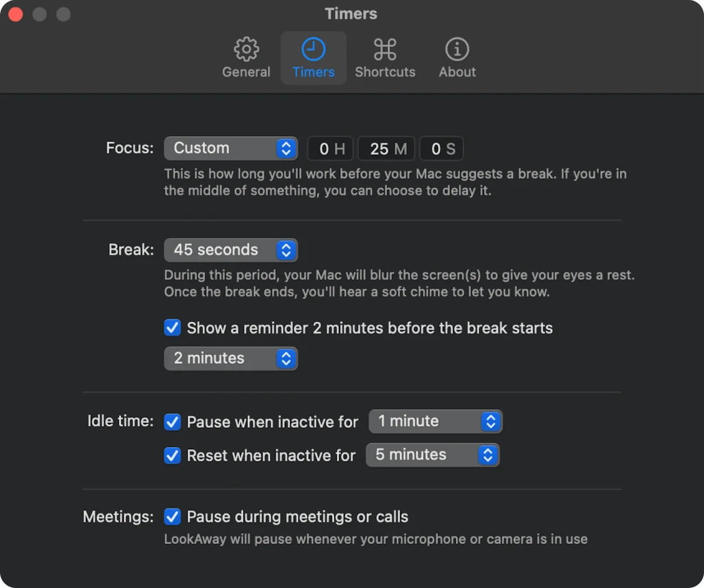Image resolution: width=704 pixels, height=588 pixels.
Task: Expand the 5 minutes reset dropdown
Action: point(433,455)
